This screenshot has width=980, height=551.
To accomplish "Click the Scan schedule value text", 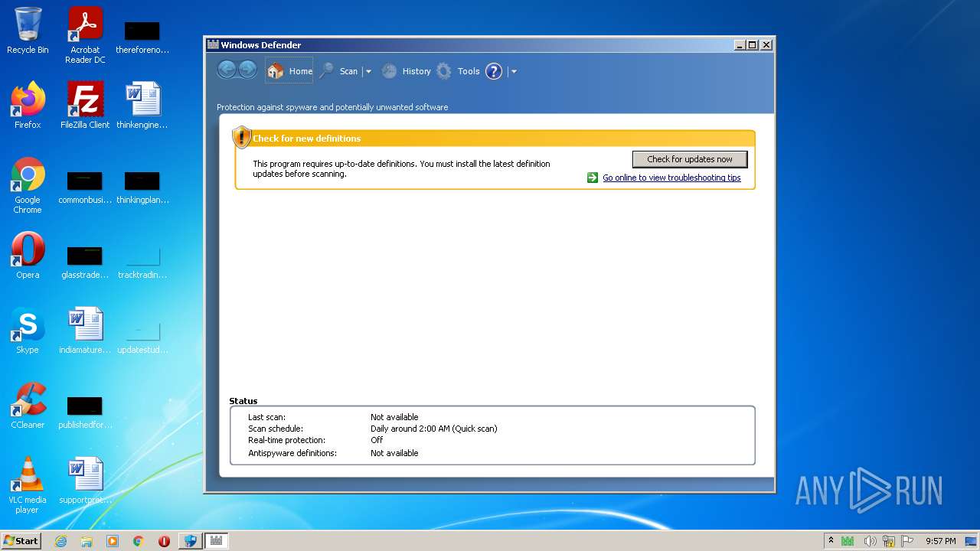I will pyautogui.click(x=434, y=429).
